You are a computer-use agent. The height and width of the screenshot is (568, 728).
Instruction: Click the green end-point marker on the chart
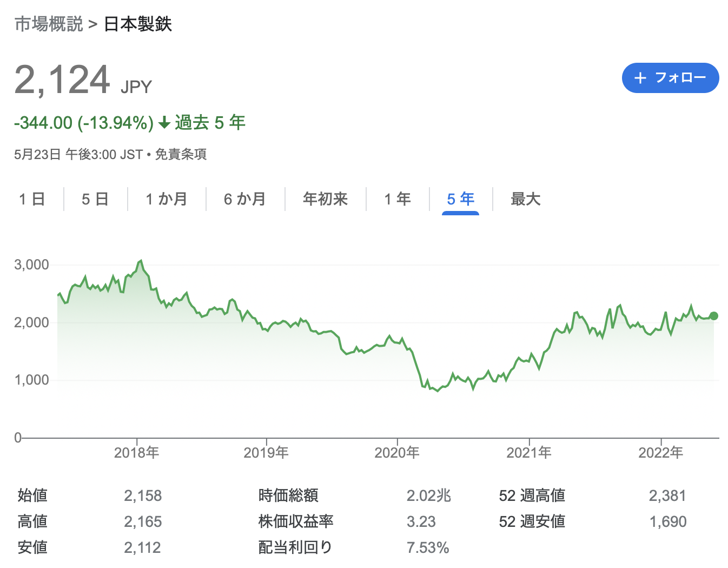point(714,316)
